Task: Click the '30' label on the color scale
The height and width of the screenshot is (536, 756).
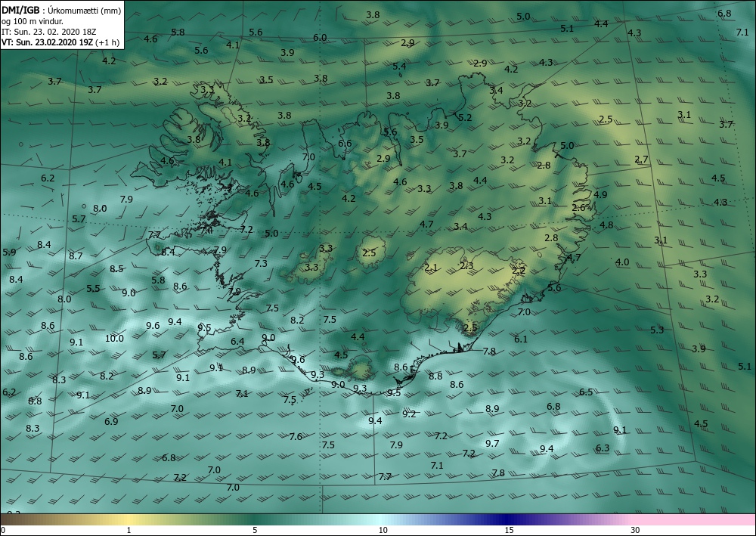Action: [636, 531]
